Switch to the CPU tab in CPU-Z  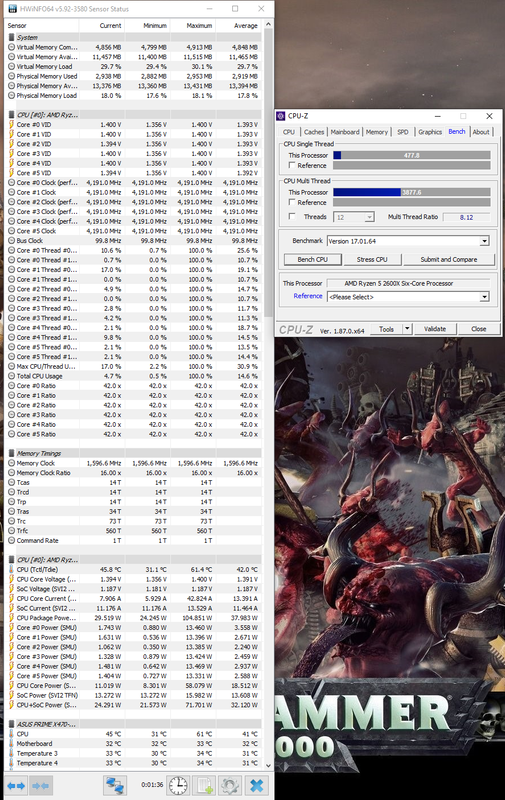[289, 132]
